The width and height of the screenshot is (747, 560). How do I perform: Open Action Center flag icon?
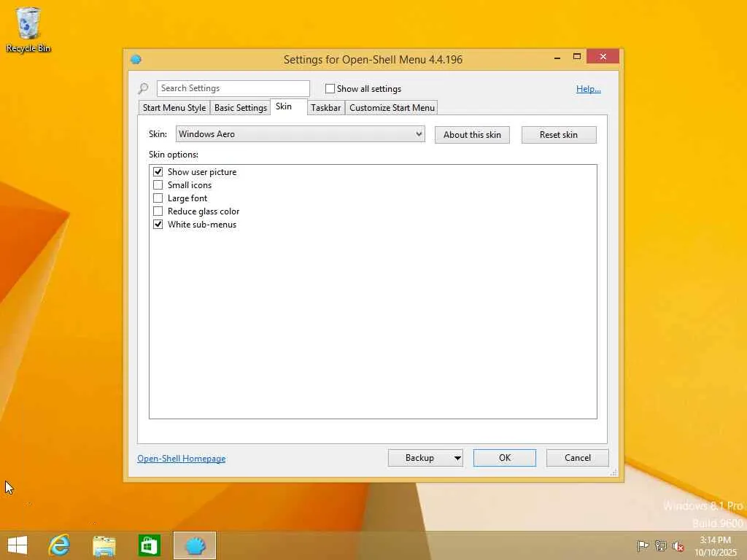pyautogui.click(x=643, y=545)
